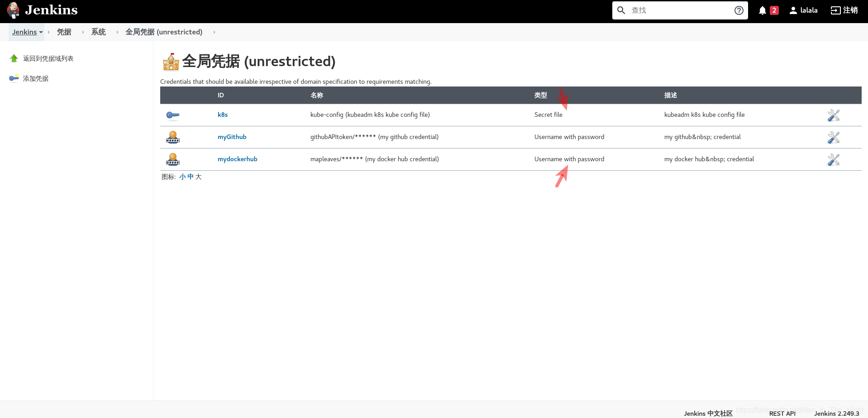
Task: Go to the 系统 breadcrumb
Action: [98, 32]
